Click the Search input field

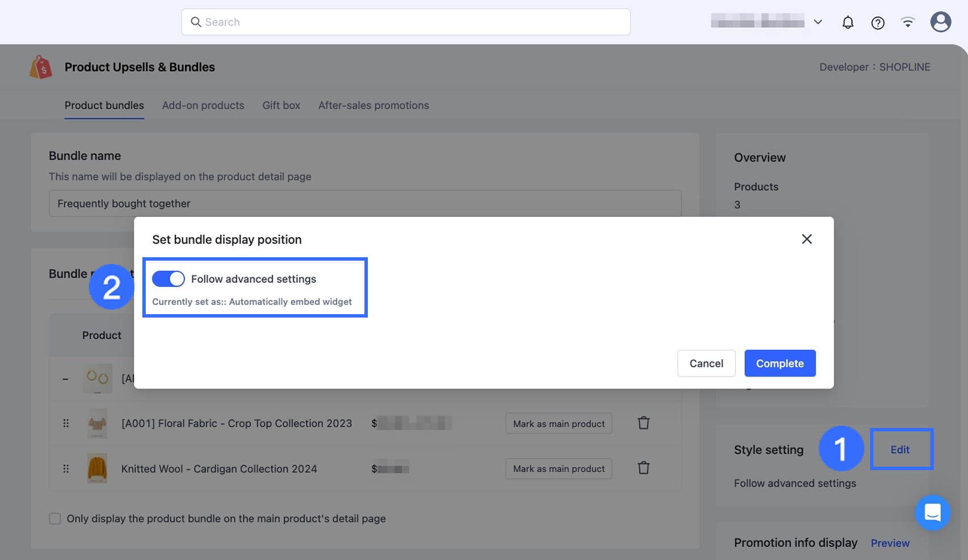[405, 22]
